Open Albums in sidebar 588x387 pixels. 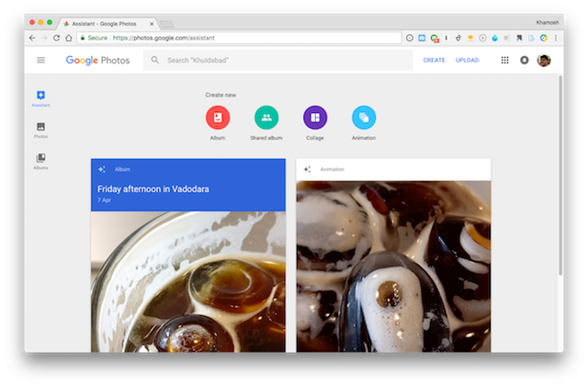click(40, 161)
